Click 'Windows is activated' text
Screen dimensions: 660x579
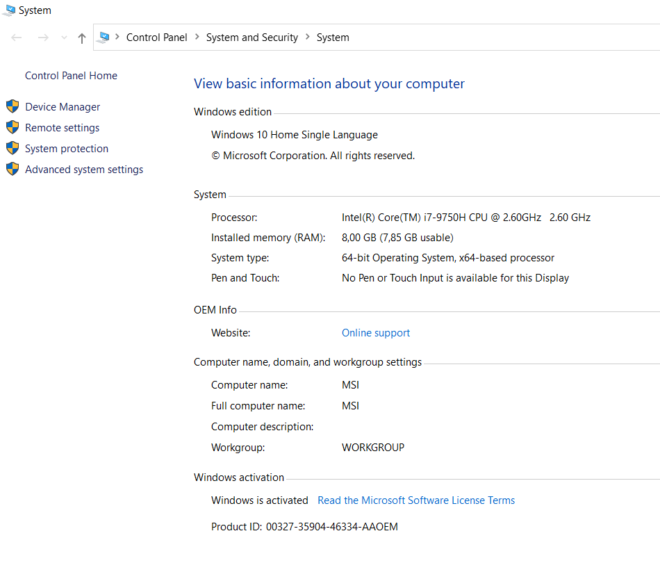pos(259,500)
